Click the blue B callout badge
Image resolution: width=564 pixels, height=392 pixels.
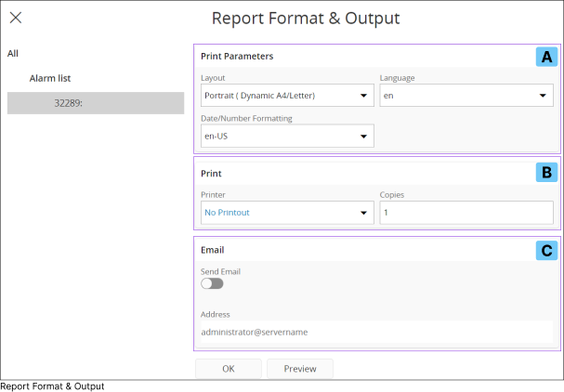(x=547, y=172)
